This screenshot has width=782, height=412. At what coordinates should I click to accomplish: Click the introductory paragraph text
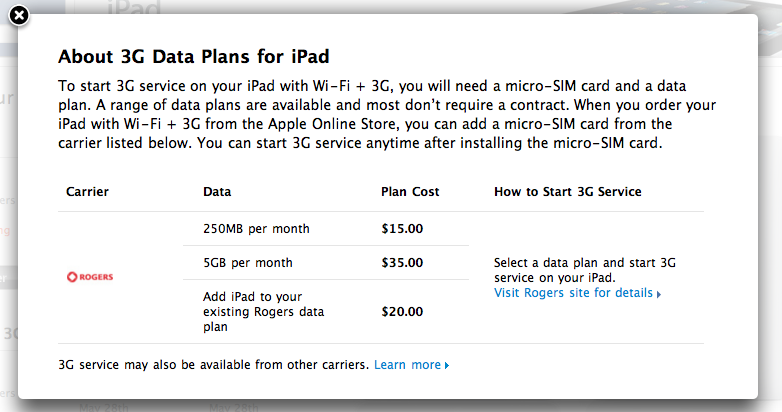coord(387,114)
